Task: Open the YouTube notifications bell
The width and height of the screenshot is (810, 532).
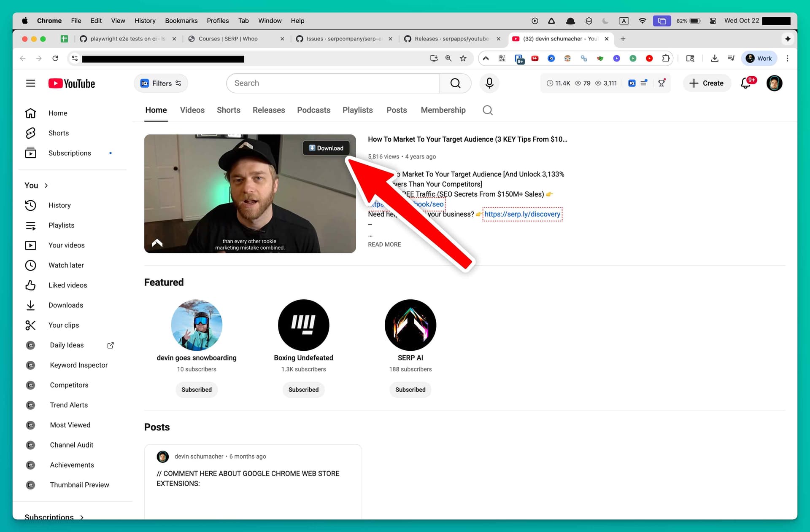Action: point(746,83)
